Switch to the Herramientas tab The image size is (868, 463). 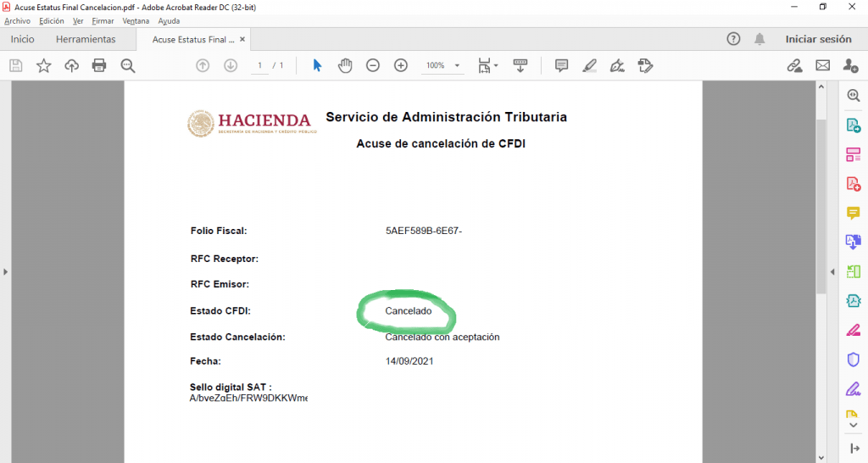pos(86,39)
